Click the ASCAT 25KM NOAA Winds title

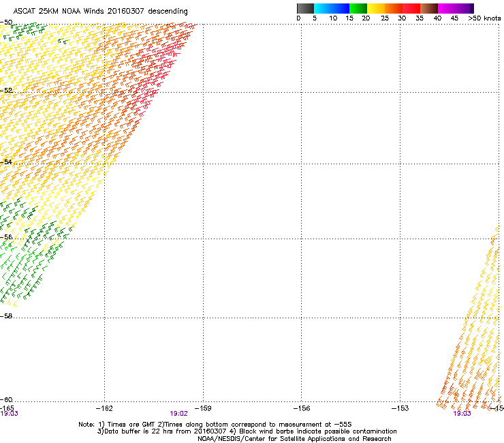pyautogui.click(x=100, y=12)
